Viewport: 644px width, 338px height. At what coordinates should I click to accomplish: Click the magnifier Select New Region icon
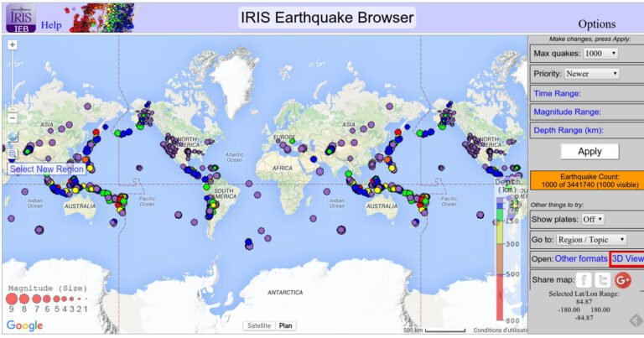click(x=13, y=153)
